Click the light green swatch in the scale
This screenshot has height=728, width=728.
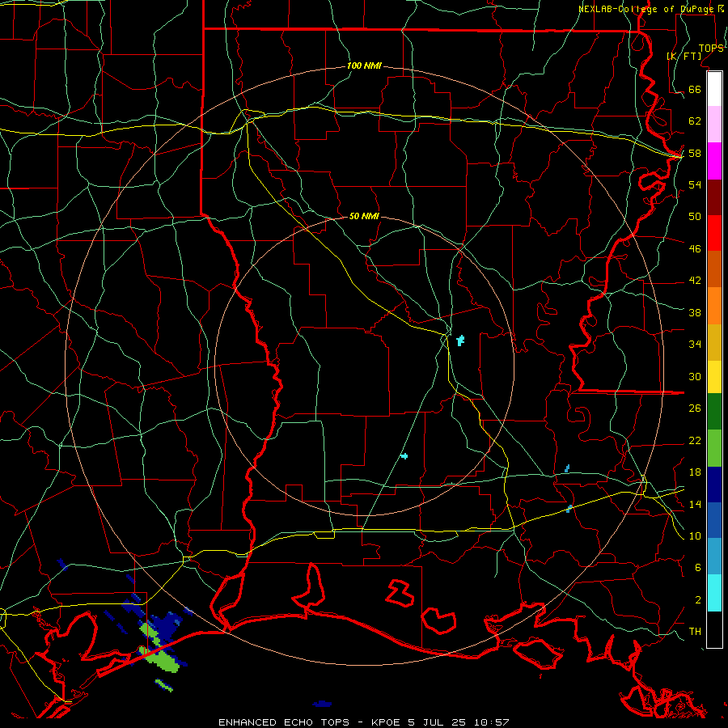[714, 448]
